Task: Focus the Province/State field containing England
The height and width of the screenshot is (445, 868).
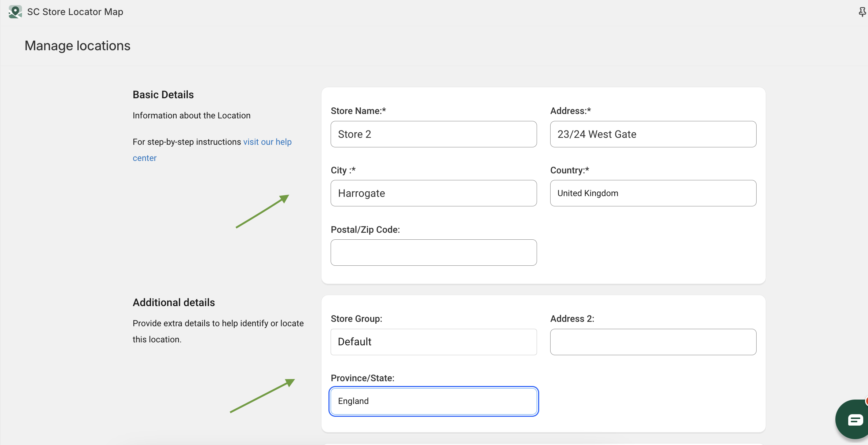Action: coord(433,401)
